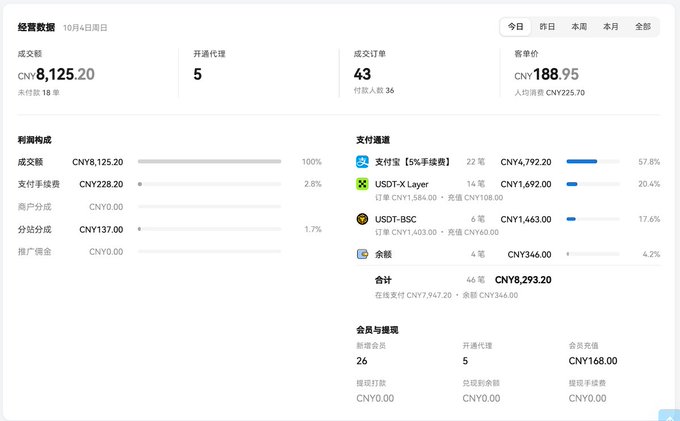Image resolution: width=680 pixels, height=421 pixels.
Task: Click the 会员充值 CNY168.00 value
Action: coord(593,361)
